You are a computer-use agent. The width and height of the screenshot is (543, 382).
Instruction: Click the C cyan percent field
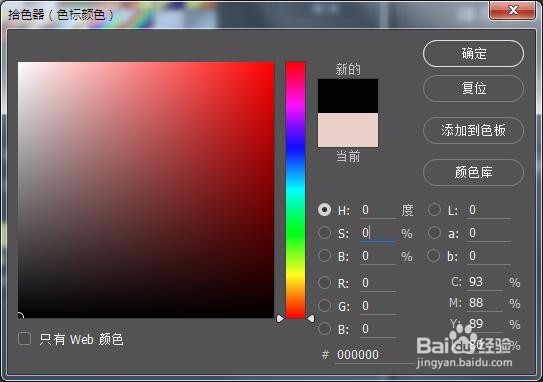pyautogui.click(x=485, y=282)
